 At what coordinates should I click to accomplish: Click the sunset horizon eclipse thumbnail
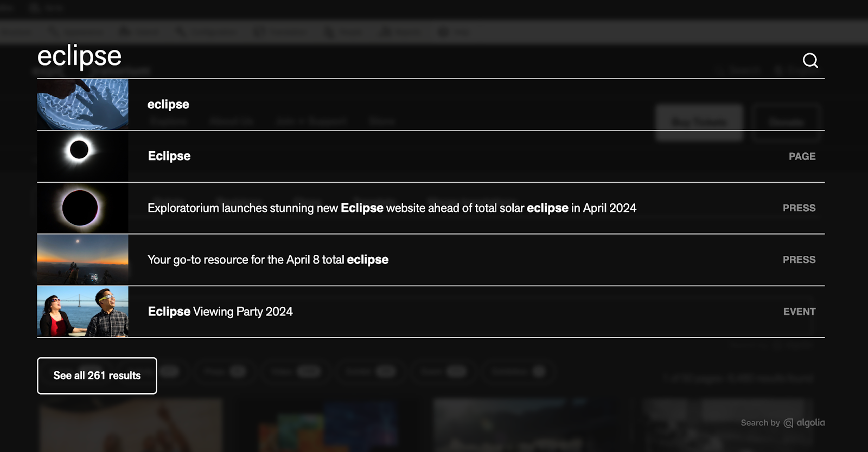coord(83,260)
